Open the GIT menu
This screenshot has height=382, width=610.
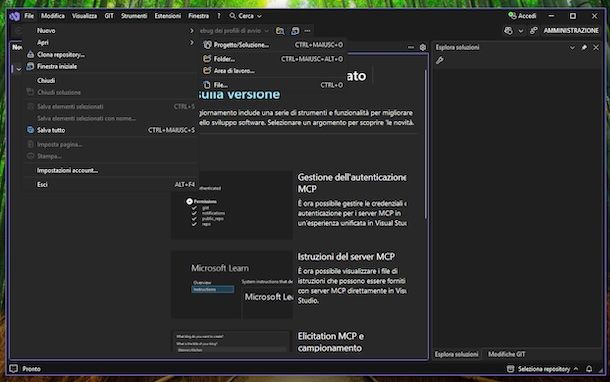(109, 16)
